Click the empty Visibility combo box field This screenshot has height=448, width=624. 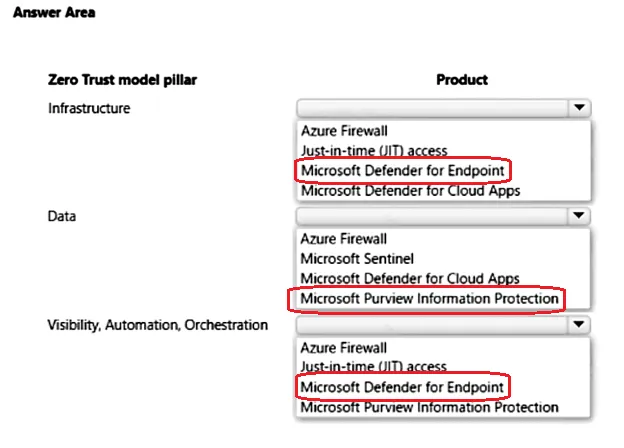pos(432,324)
